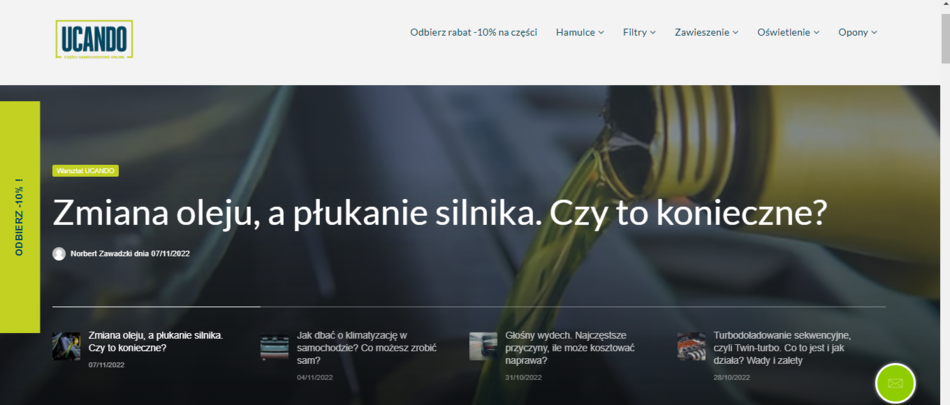Image resolution: width=950 pixels, height=405 pixels.
Task: Click the UCANDO logo
Action: (x=94, y=39)
